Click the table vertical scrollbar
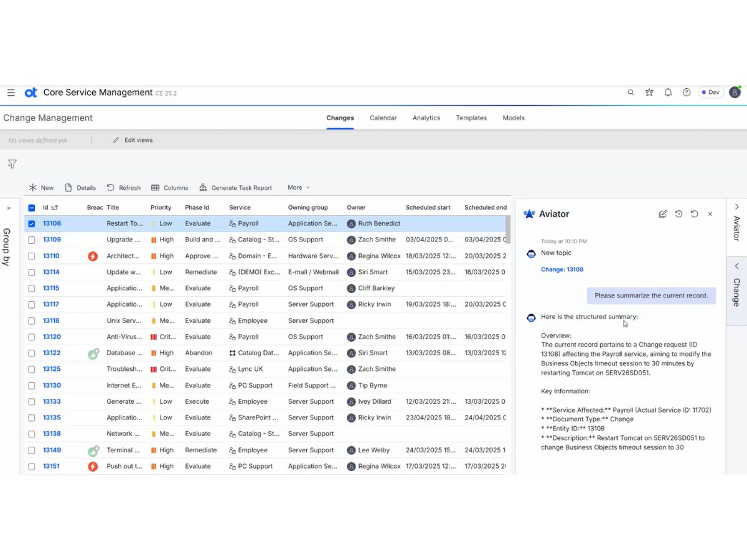The width and height of the screenshot is (747, 560). click(x=508, y=229)
